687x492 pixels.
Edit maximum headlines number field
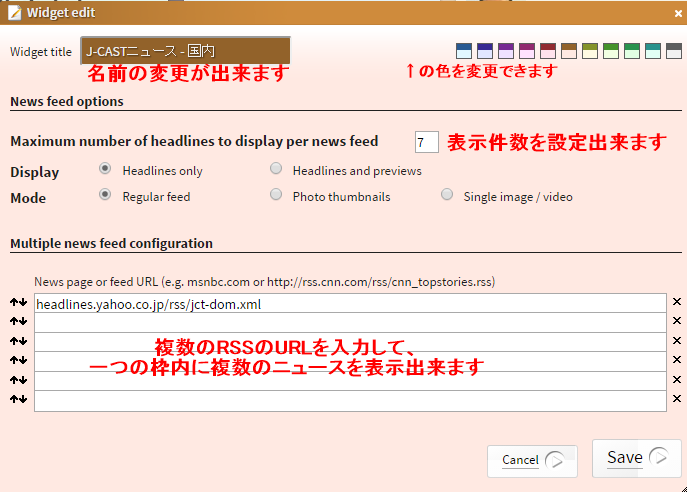(x=427, y=142)
